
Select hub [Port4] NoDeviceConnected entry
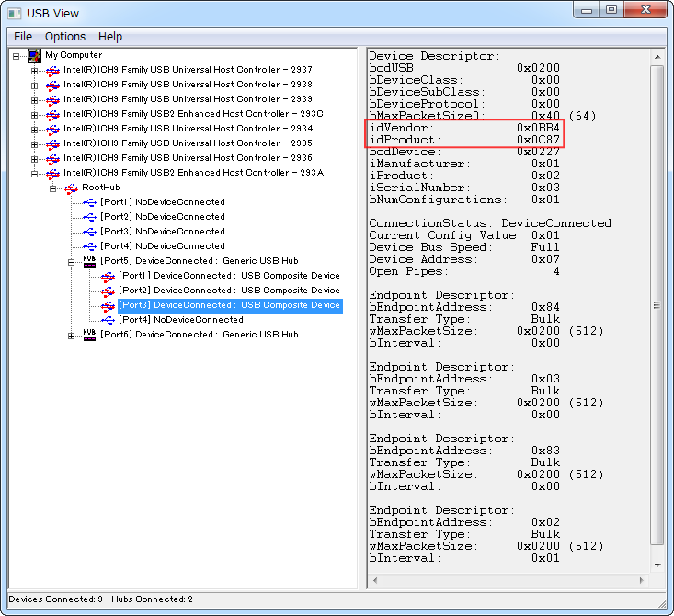(x=181, y=320)
